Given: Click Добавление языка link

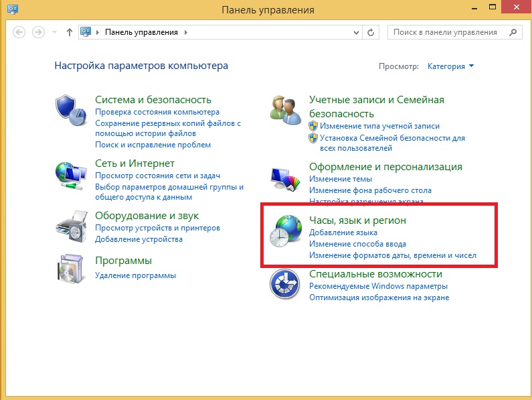Looking at the screenshot, I should point(343,232).
